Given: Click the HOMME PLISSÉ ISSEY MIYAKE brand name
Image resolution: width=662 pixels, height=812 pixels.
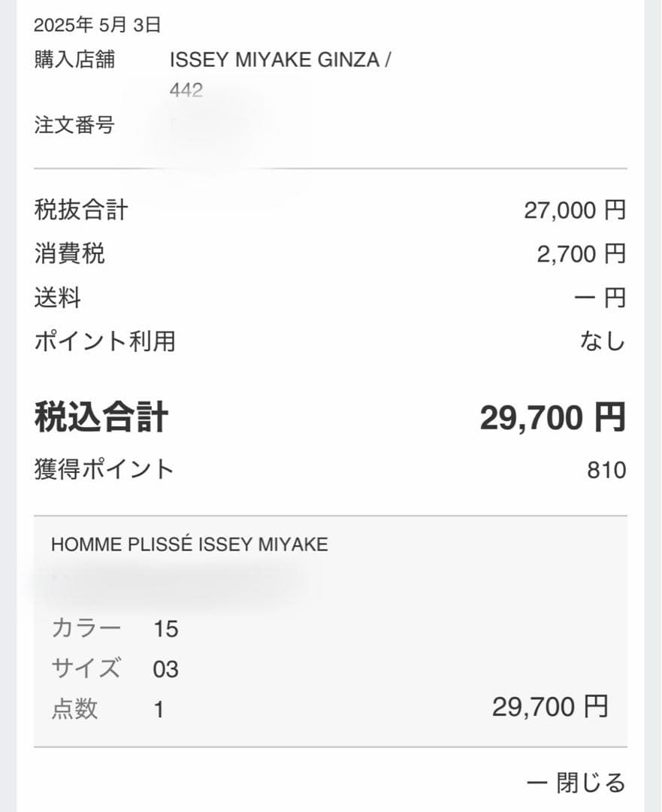Looking at the screenshot, I should tap(189, 544).
